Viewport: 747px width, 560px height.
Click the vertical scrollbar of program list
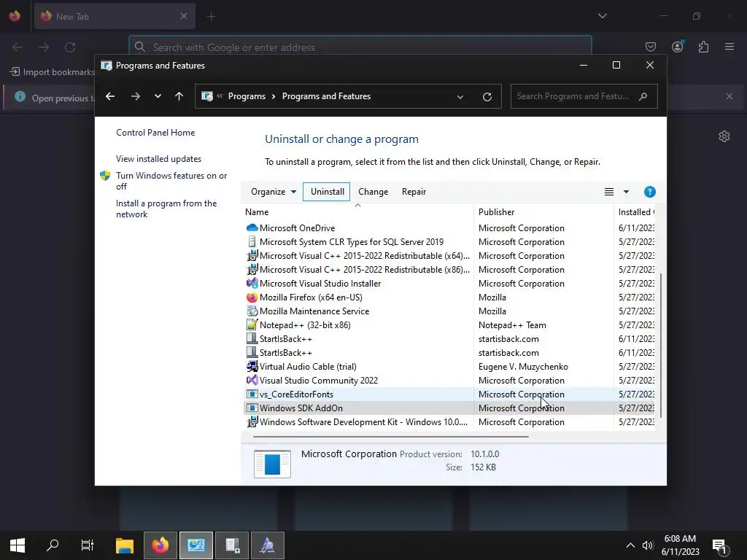click(x=660, y=345)
